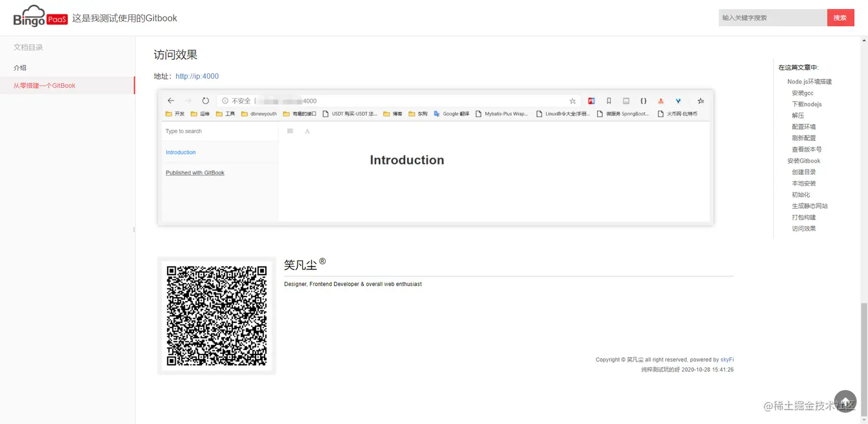Image resolution: width=868 pixels, height=424 pixels.
Task: Jump to 生成静态网站 in table of contents
Action: pos(809,206)
